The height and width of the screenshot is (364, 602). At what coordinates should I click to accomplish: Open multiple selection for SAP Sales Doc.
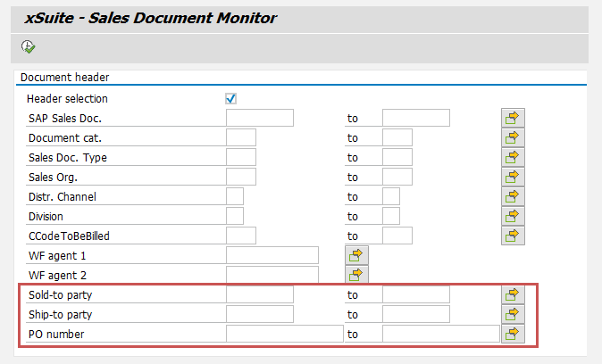pyautogui.click(x=512, y=118)
